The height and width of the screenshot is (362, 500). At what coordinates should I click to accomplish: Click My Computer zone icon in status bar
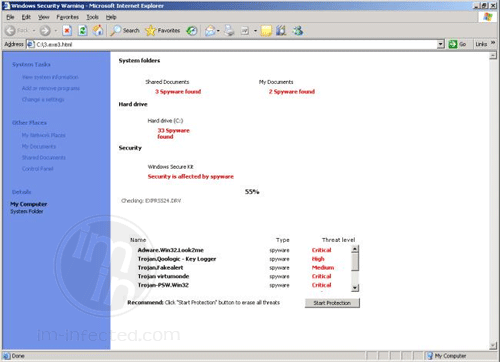pos(430,356)
